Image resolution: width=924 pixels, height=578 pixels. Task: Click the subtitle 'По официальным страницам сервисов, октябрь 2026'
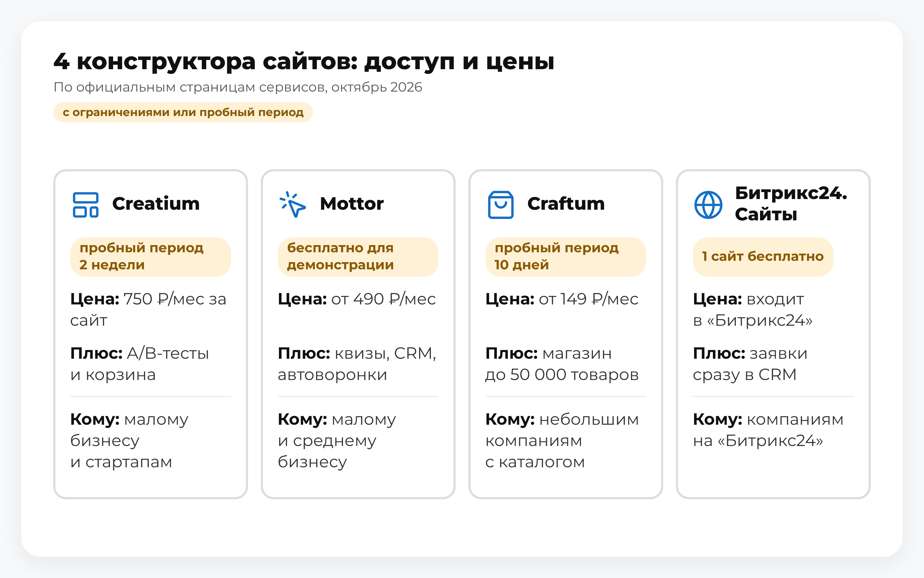[238, 87]
